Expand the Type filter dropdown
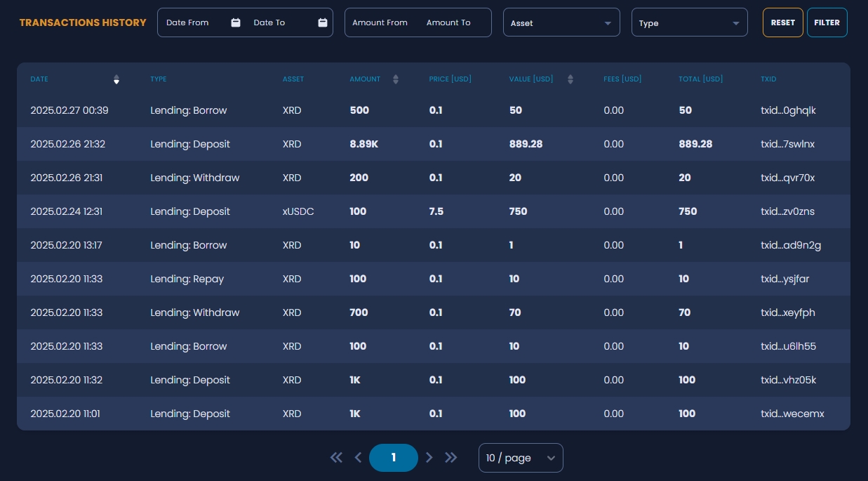This screenshot has height=481, width=868. tap(689, 22)
